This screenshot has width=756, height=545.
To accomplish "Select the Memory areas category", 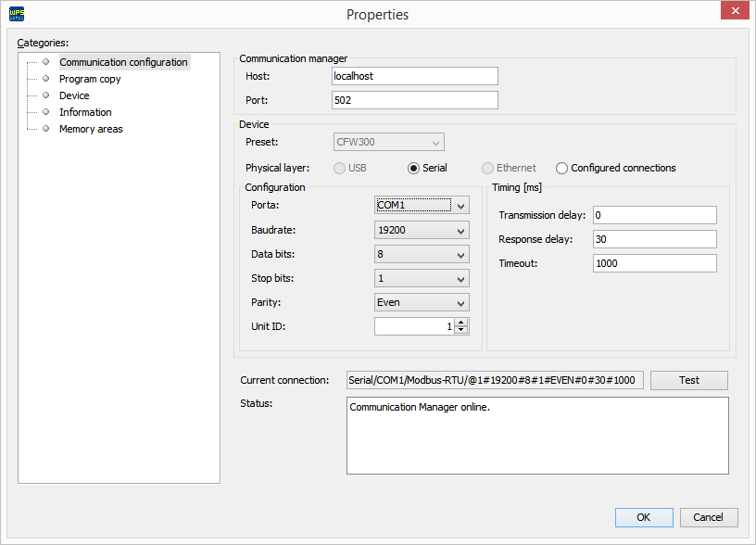I will coord(90,129).
